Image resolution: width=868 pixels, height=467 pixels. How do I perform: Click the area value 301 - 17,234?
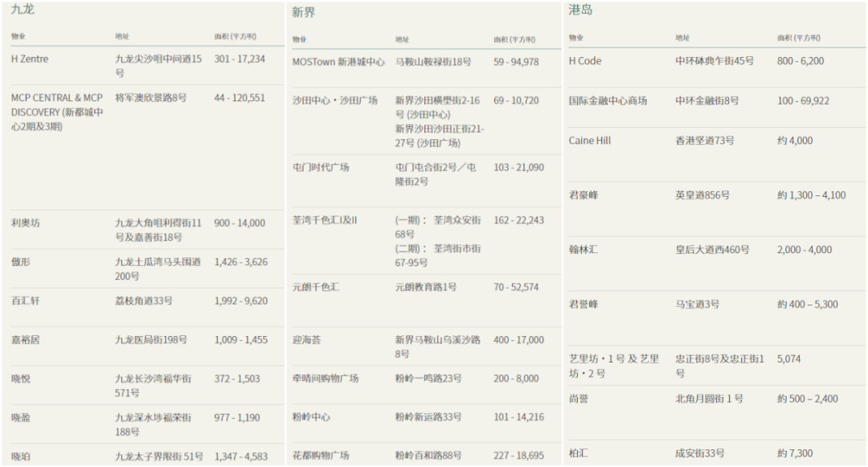point(240,59)
